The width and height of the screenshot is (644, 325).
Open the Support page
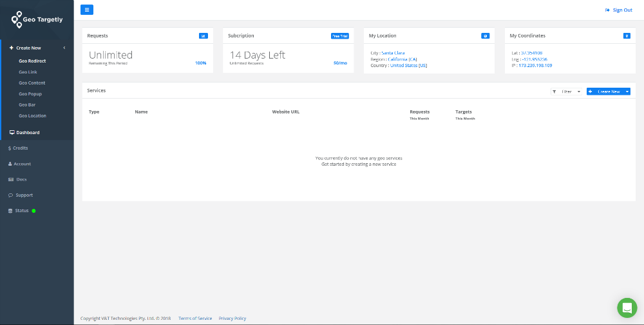click(21, 195)
